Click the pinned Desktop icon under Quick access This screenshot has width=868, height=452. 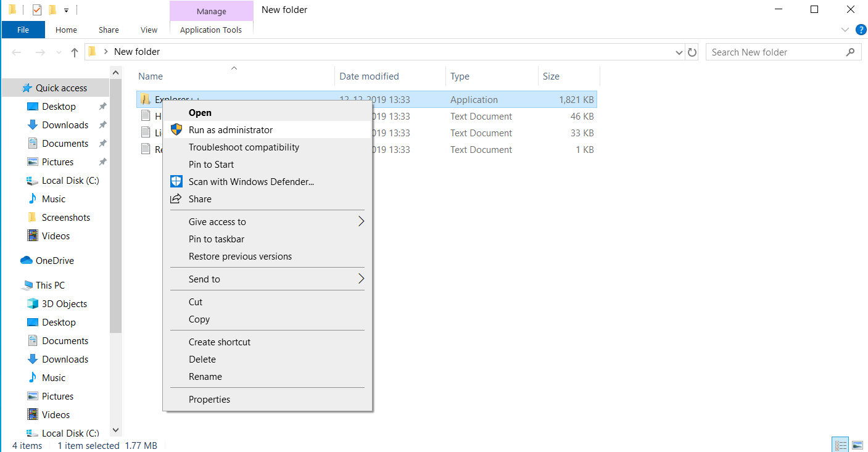point(33,107)
